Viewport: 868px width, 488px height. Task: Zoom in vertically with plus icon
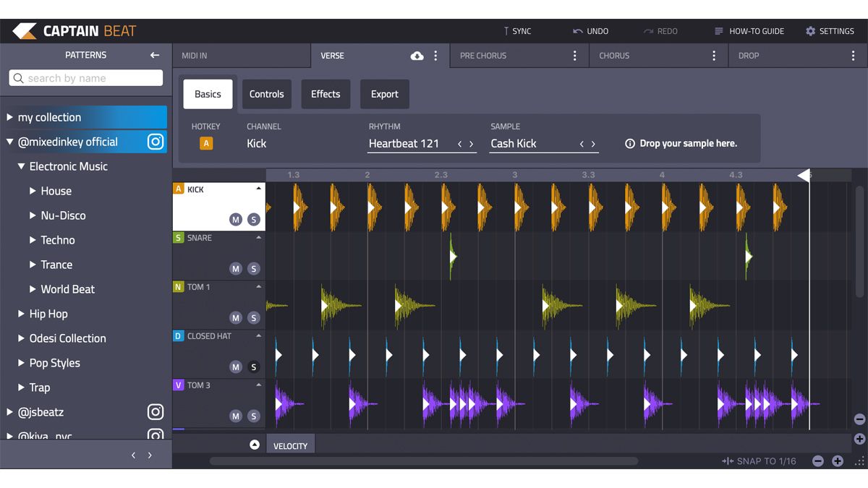pos(859,439)
